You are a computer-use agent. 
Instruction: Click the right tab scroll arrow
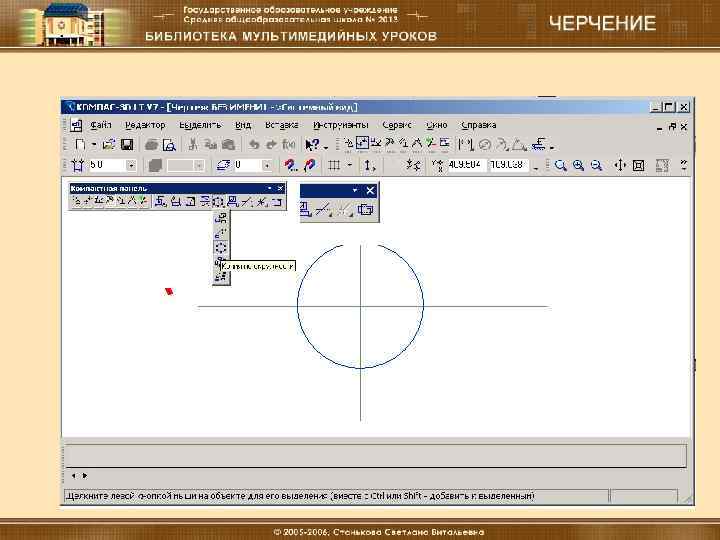[x=85, y=476]
